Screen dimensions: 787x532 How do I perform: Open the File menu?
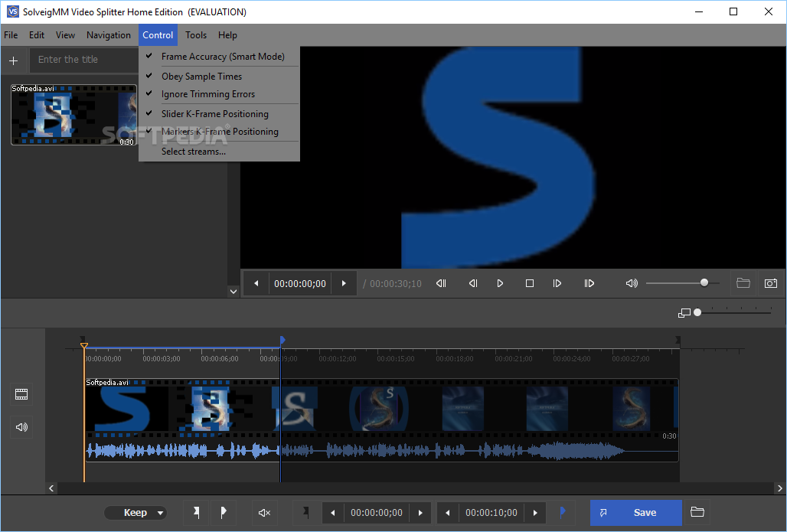(x=11, y=35)
